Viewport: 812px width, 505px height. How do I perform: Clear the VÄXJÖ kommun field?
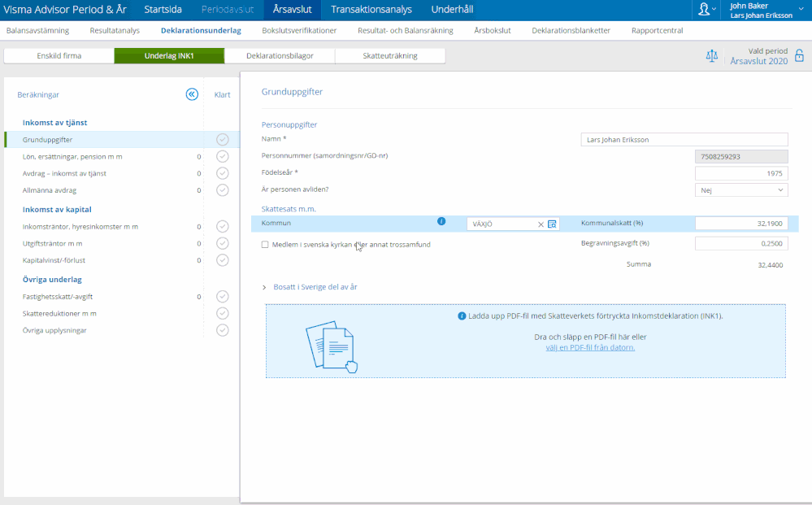coord(541,224)
